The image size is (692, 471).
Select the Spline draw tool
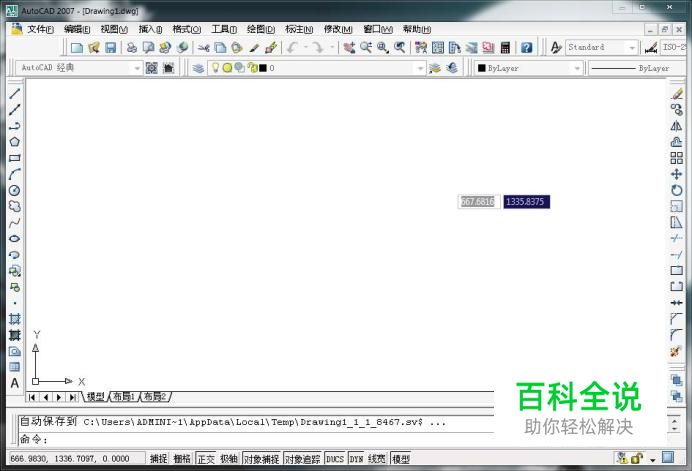tap(15, 222)
